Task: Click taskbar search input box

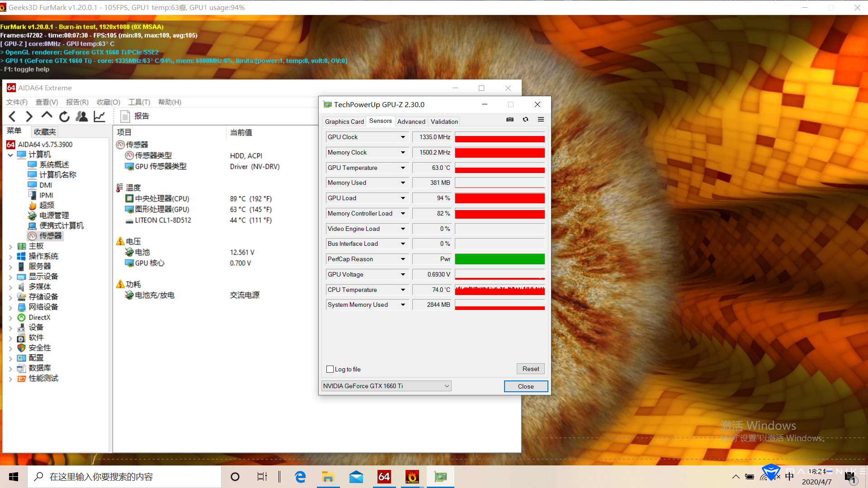Action: click(124, 477)
